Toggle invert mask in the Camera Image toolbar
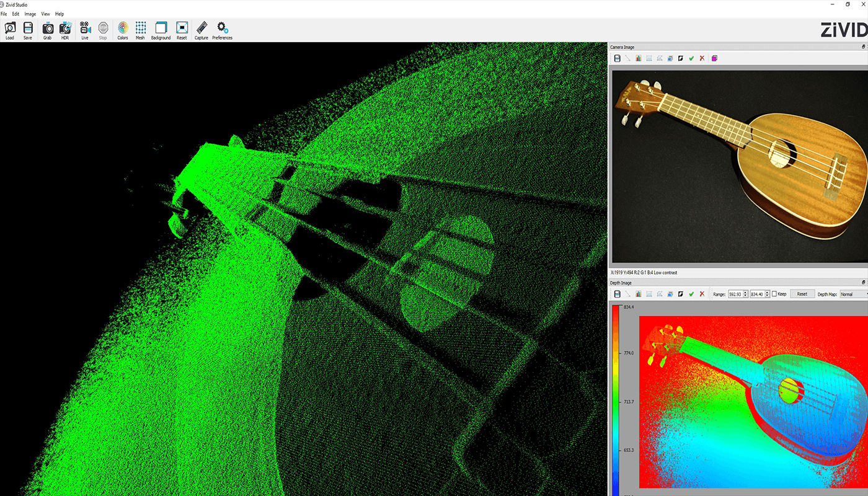 click(681, 58)
